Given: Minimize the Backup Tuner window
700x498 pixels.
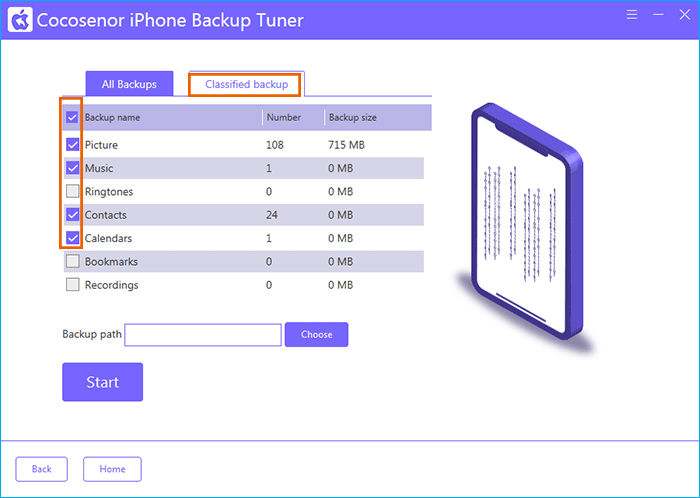Looking at the screenshot, I should click(658, 15).
